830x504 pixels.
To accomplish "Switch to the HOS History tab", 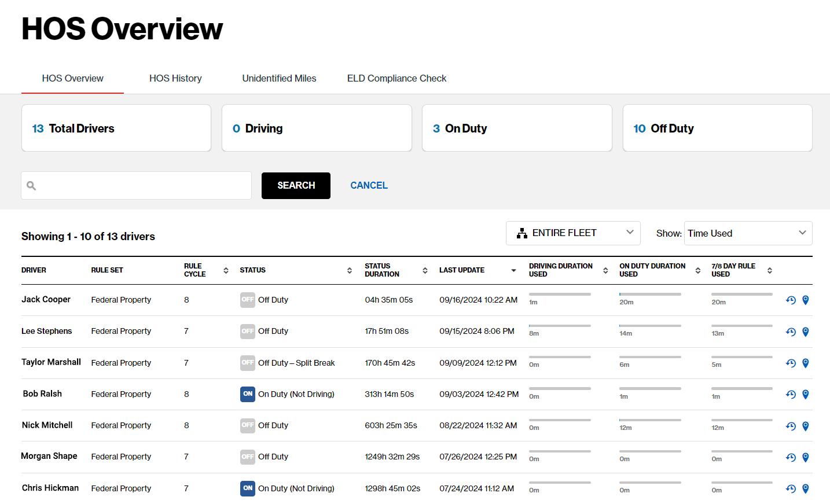I will click(x=175, y=78).
